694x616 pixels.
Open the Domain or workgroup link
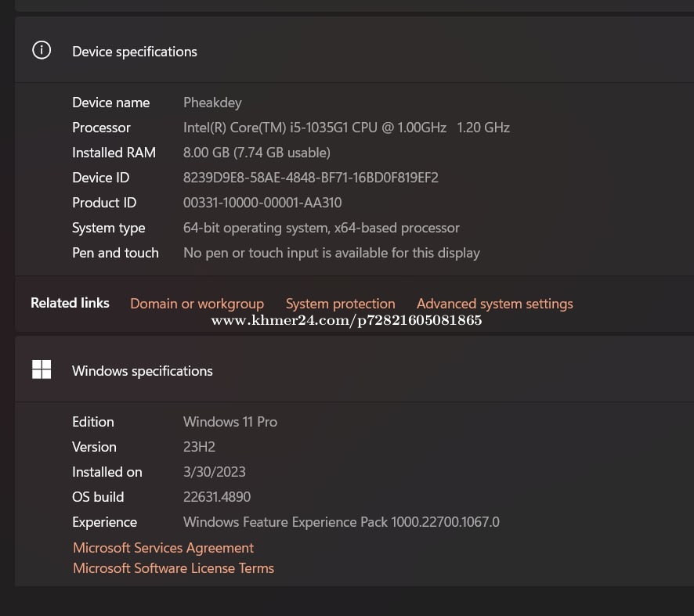pos(197,304)
